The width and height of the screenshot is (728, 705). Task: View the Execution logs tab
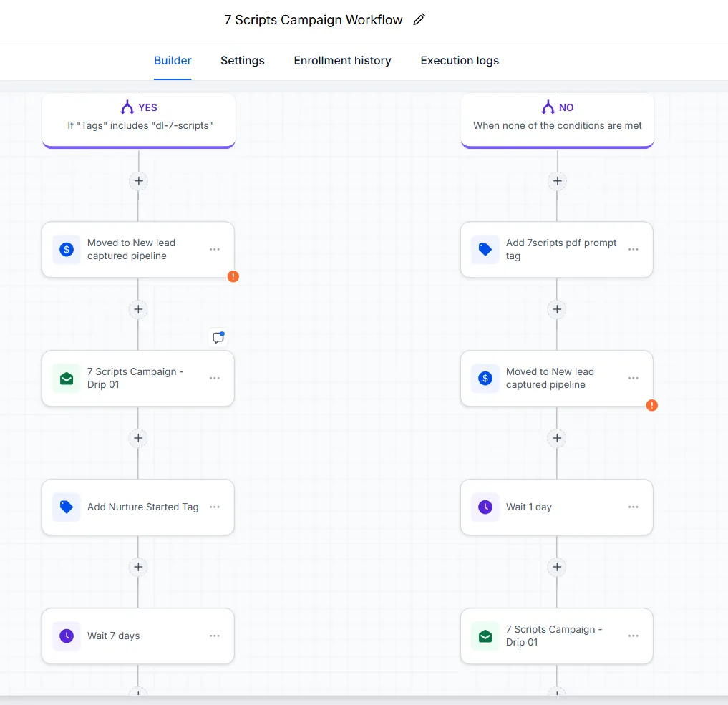[460, 60]
